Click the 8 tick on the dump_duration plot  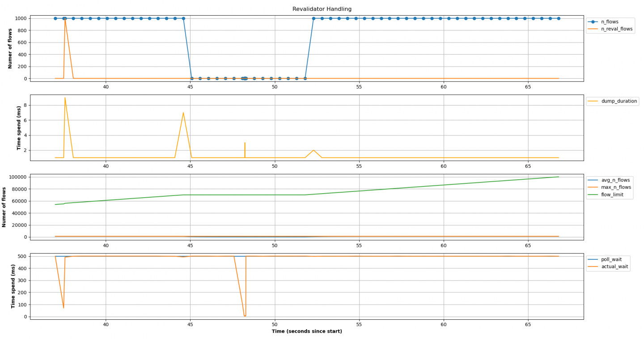[x=26, y=105]
